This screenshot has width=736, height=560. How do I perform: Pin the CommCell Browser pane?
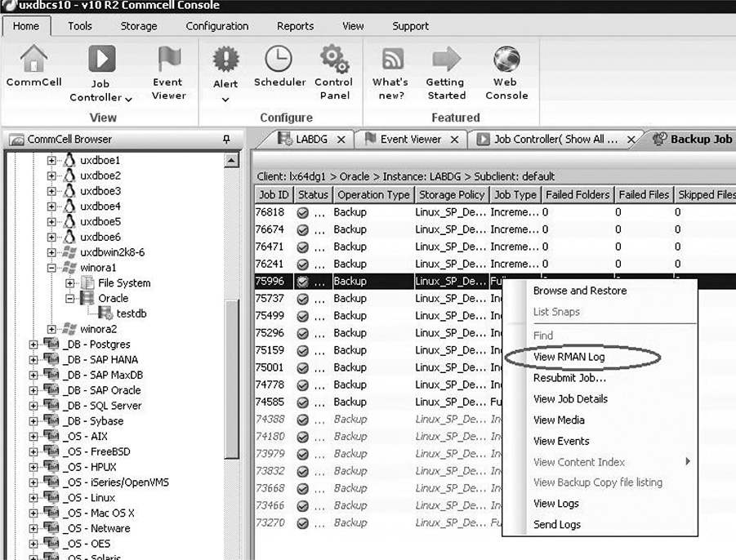(x=226, y=139)
